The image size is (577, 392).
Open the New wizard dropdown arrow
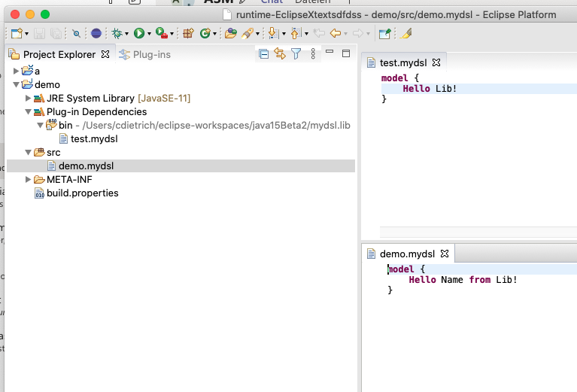(26, 34)
